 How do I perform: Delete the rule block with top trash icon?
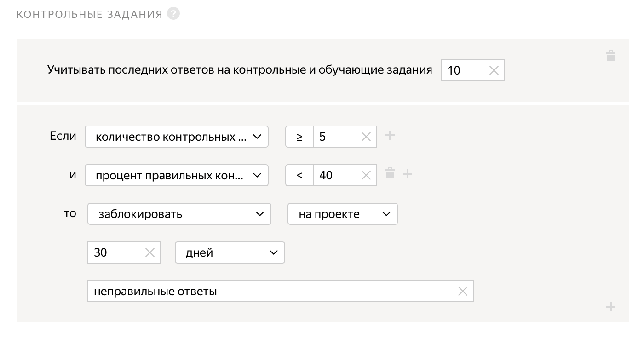[611, 56]
